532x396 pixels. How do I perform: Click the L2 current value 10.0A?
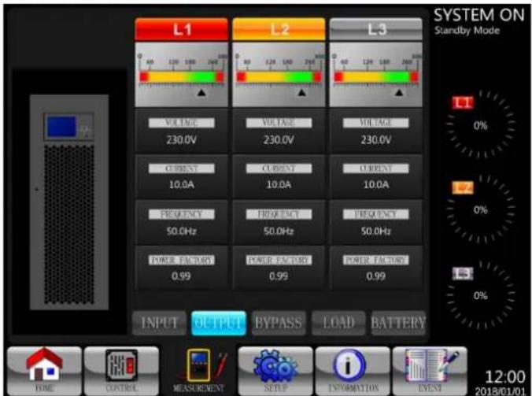click(x=279, y=184)
